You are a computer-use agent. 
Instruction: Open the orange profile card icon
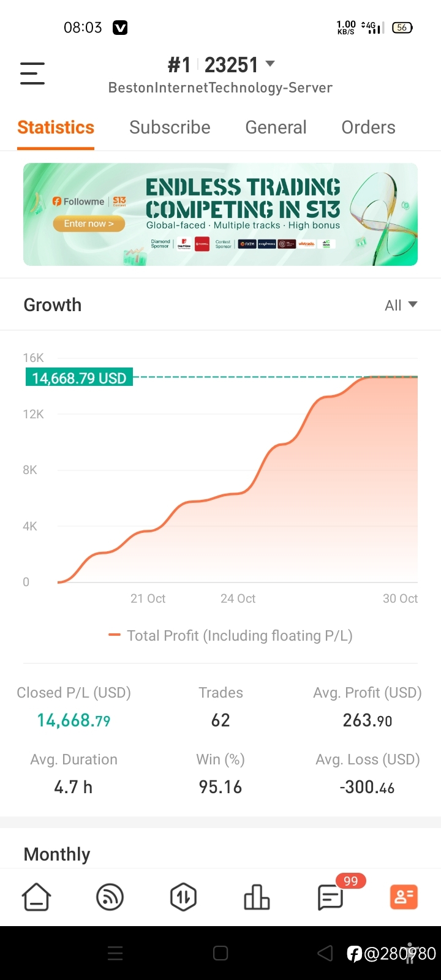point(404,897)
